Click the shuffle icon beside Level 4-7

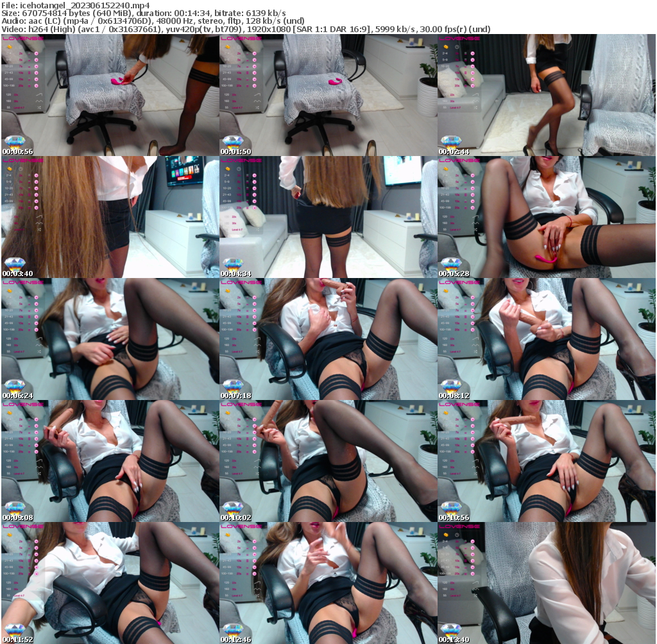(39, 107)
